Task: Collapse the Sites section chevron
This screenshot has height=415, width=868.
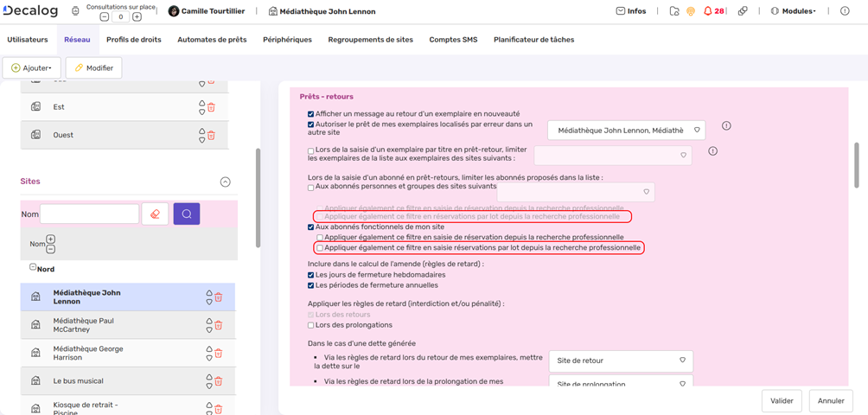Action: coord(225,182)
